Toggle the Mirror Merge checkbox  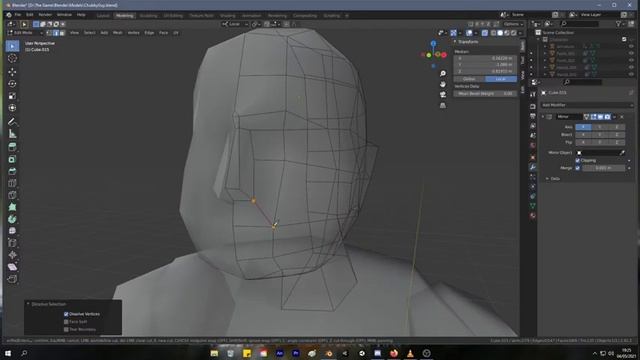pos(578,168)
